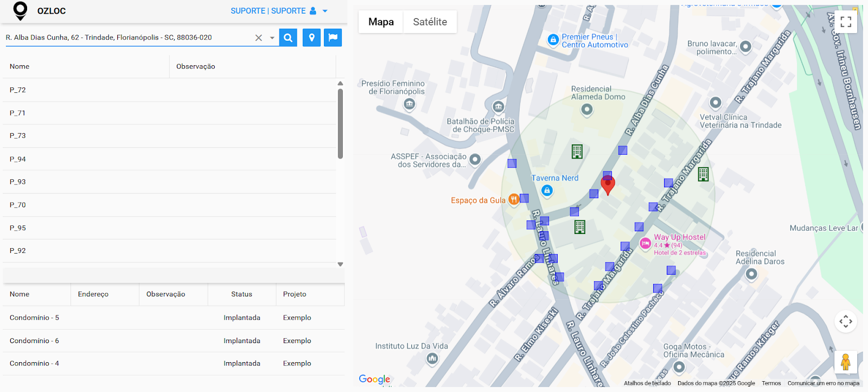Image resolution: width=868 pixels, height=392 pixels.
Task: Click Taverna Nerd shop marker
Action: tap(547, 191)
